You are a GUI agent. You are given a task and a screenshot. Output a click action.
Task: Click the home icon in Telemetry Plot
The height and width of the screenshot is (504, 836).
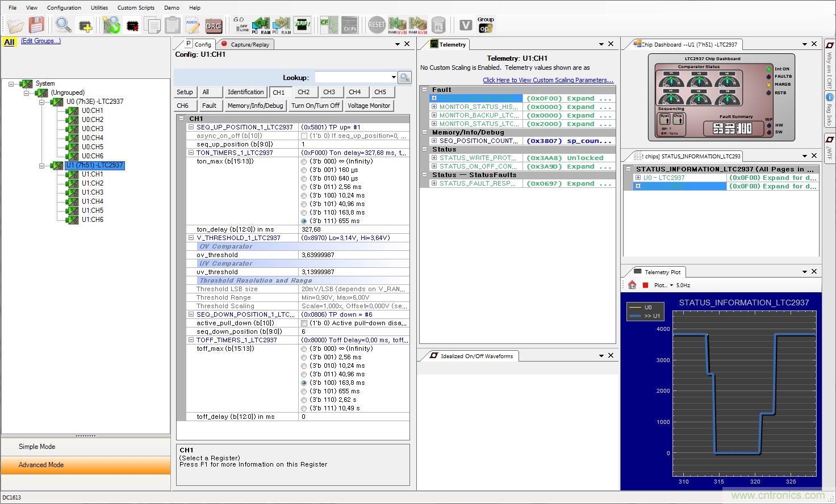click(632, 285)
